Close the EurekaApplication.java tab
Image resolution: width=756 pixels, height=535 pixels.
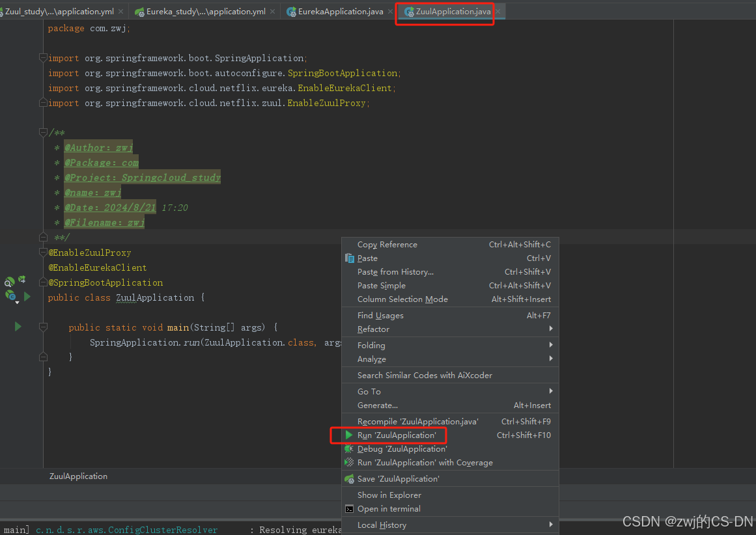coord(391,12)
